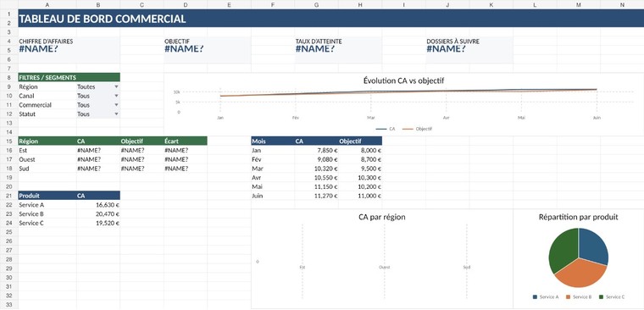Click the 20,470 € Service B value
This screenshot has height=310, width=644.
coord(98,214)
